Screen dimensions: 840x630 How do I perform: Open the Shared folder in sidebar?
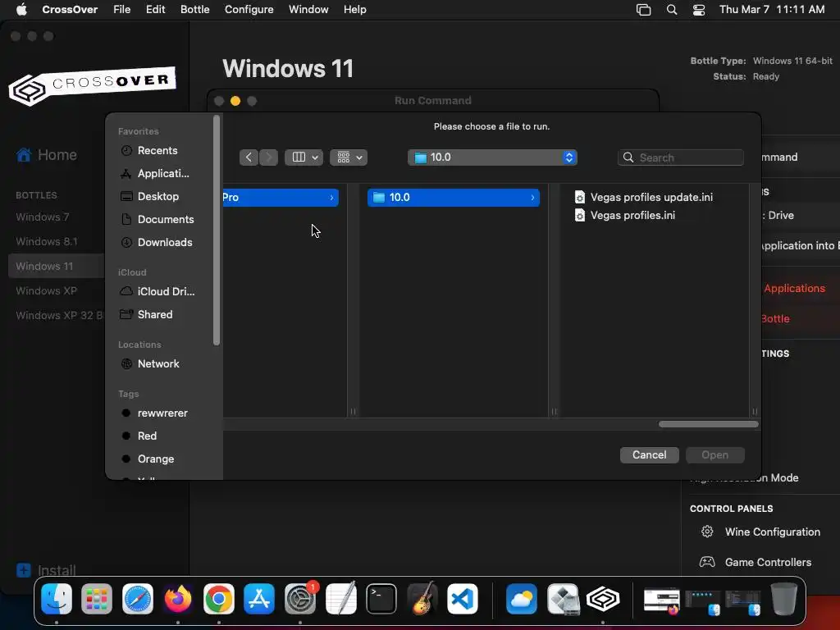[155, 314]
